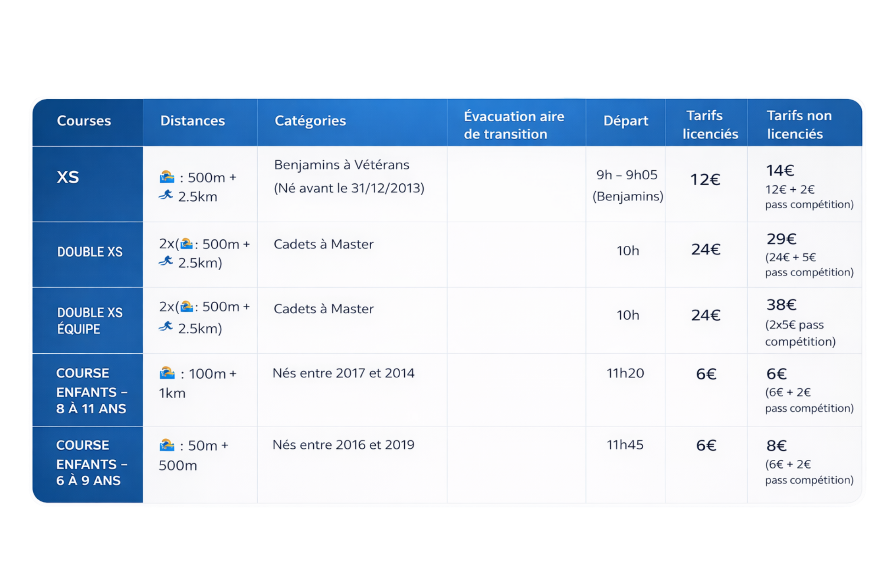Click the swimming icon in the Double XS Équipe row
Viewport: 882px width, 588px height.
pyautogui.click(x=187, y=306)
